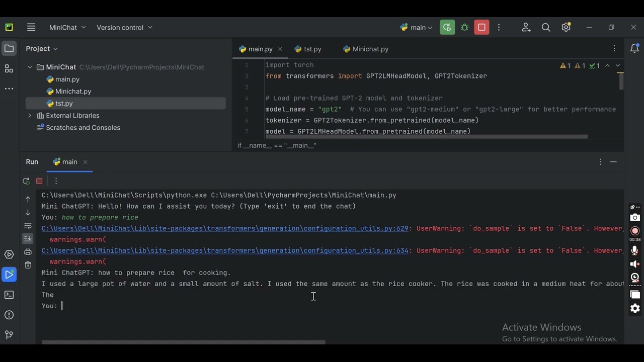Open Run panel options menu
Image resolution: width=644 pixels, height=362 pixels.
(600, 162)
